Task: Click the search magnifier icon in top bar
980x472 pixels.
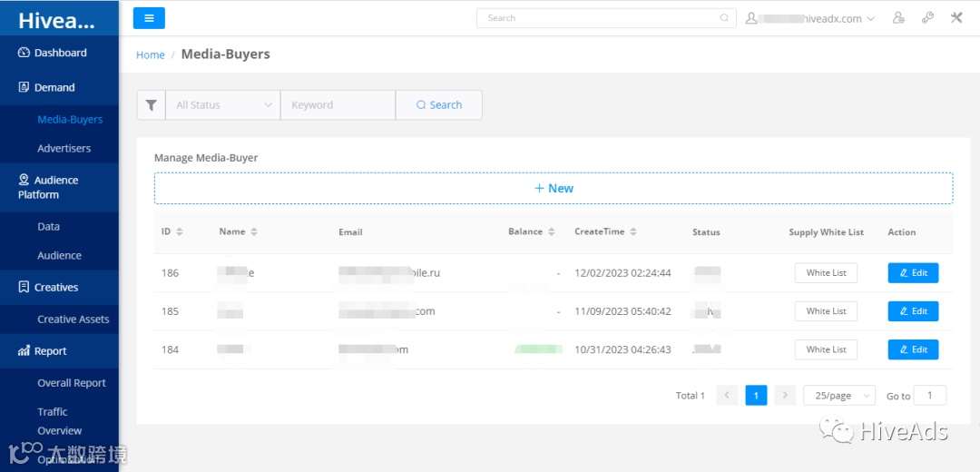Action: 724,18
